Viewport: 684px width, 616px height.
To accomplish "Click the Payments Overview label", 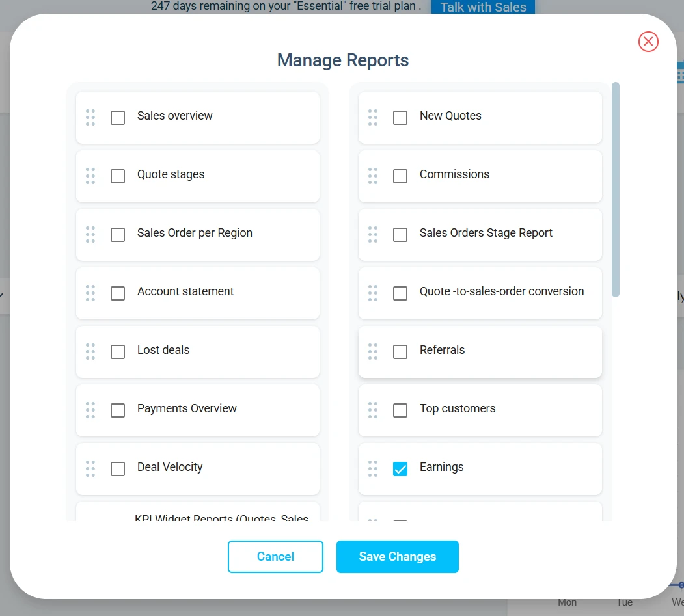I will (187, 408).
